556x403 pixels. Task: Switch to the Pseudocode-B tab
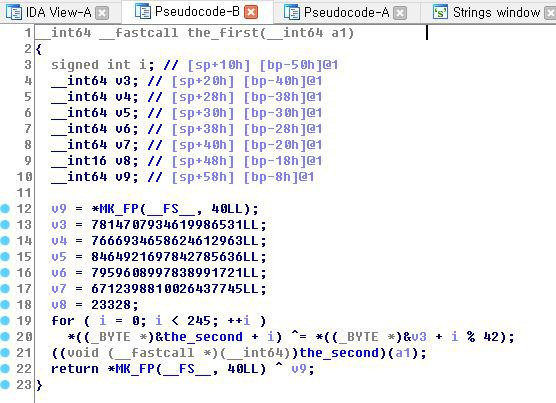click(197, 12)
